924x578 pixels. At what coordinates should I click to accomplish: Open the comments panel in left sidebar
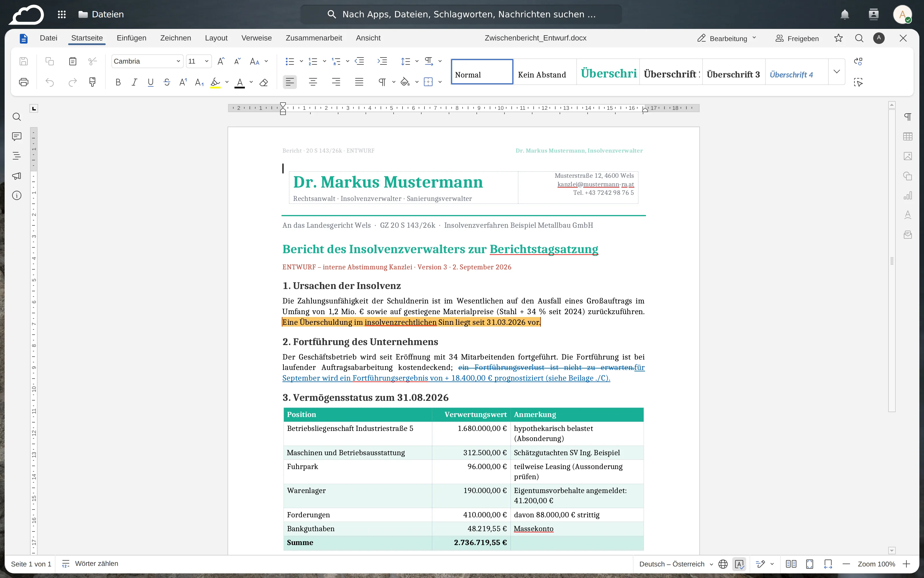click(17, 136)
